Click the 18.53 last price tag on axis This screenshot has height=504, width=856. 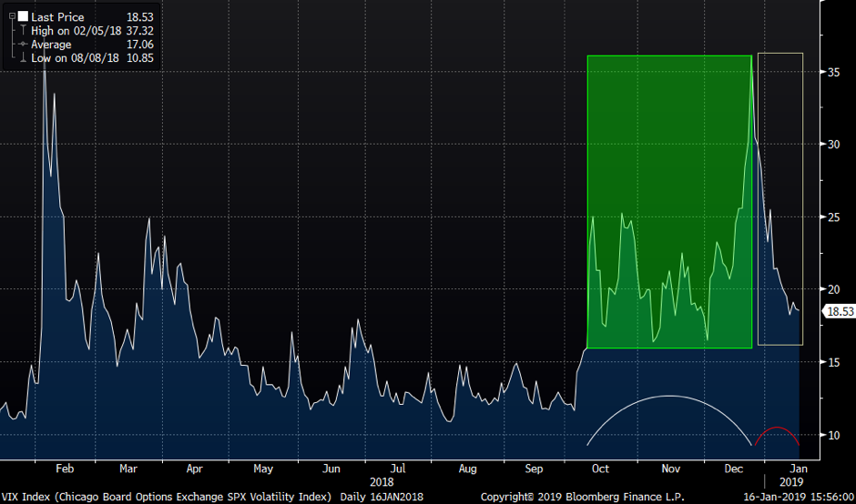838,311
